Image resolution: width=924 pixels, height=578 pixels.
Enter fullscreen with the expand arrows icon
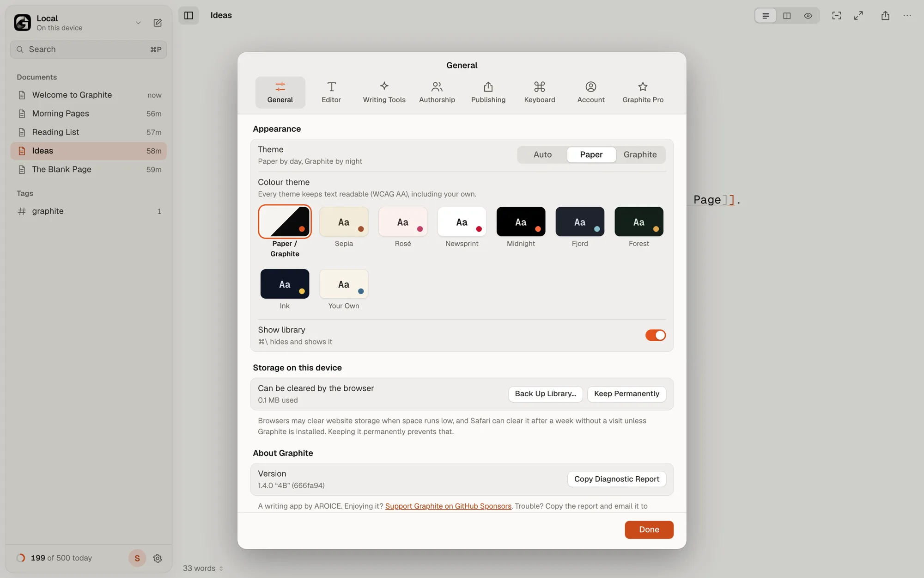tap(858, 16)
